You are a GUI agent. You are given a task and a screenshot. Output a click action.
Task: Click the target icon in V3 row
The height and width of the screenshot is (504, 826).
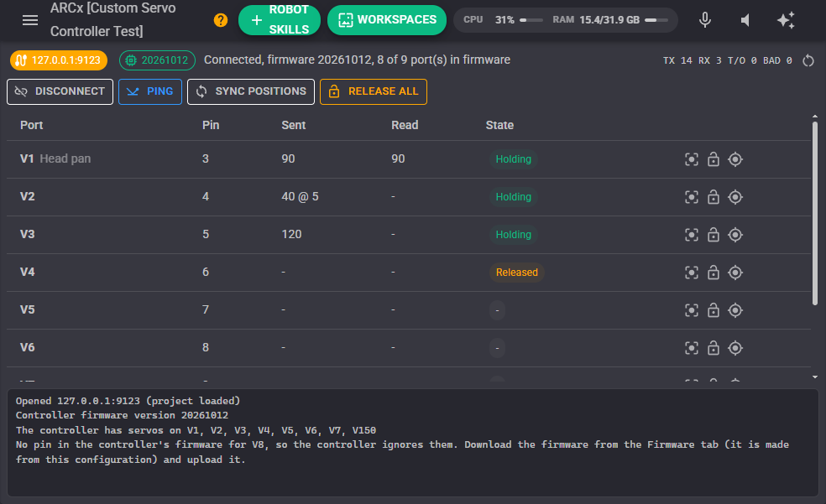pyautogui.click(x=735, y=235)
